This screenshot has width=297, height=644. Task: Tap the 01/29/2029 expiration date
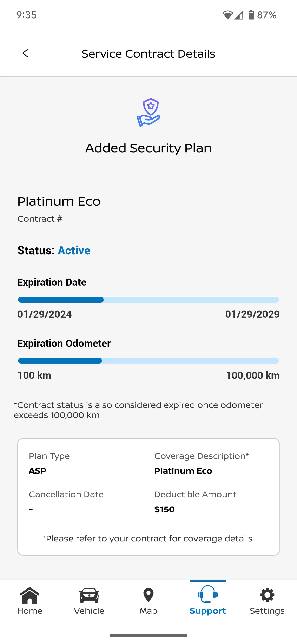pos(252,314)
